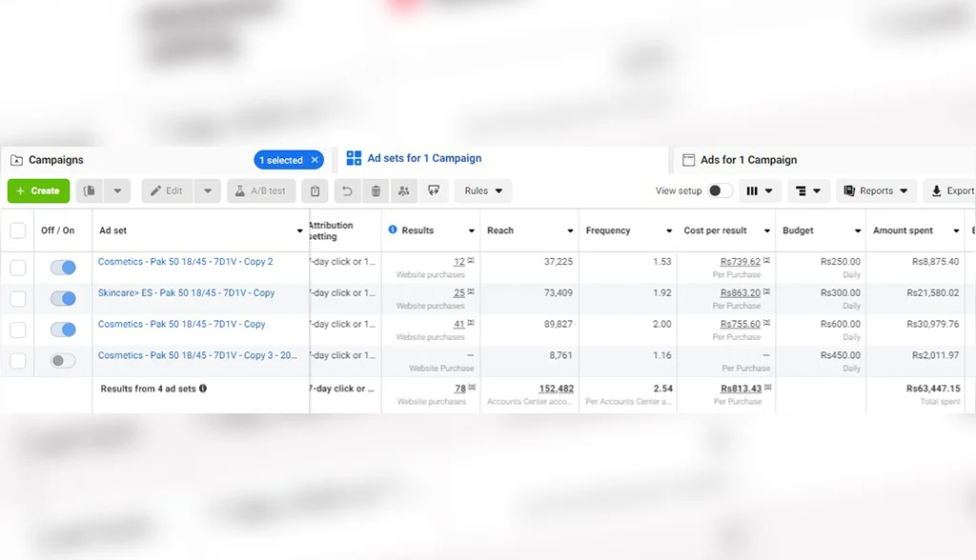Check the box for Skincare ES ad set

(18, 299)
